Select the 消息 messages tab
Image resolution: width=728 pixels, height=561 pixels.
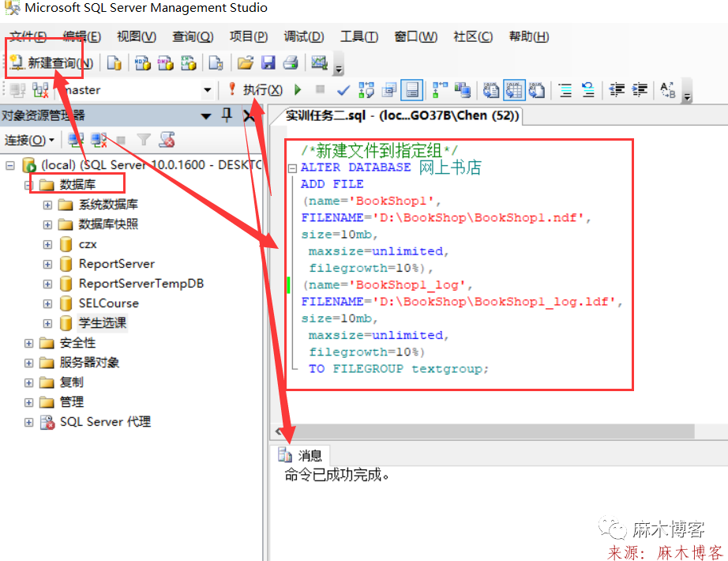[300, 455]
